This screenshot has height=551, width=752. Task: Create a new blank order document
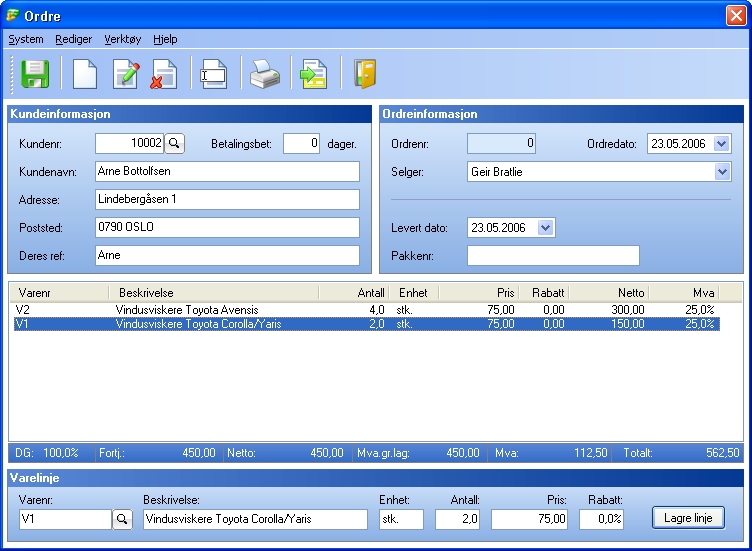[86, 75]
